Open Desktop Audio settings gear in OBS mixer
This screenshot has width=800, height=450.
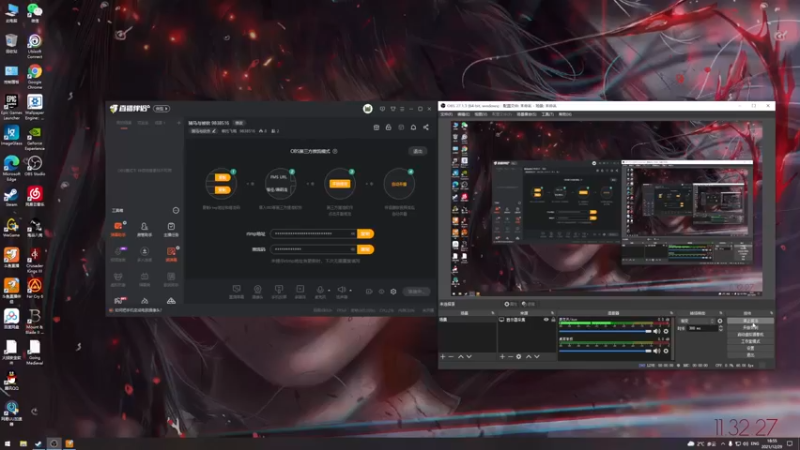point(666,351)
